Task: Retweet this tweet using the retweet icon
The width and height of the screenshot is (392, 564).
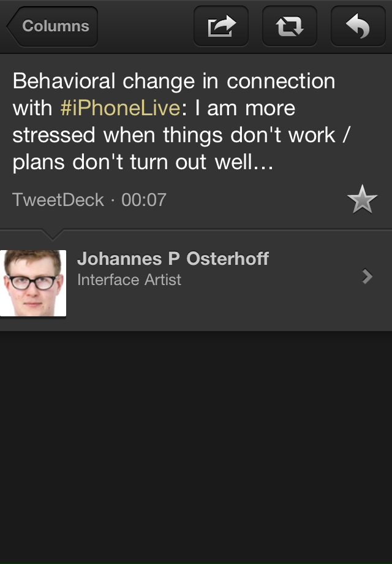Action: pyautogui.click(x=289, y=26)
